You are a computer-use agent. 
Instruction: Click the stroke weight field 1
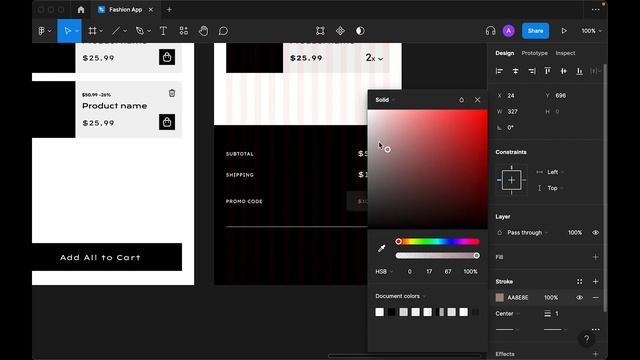(x=557, y=313)
